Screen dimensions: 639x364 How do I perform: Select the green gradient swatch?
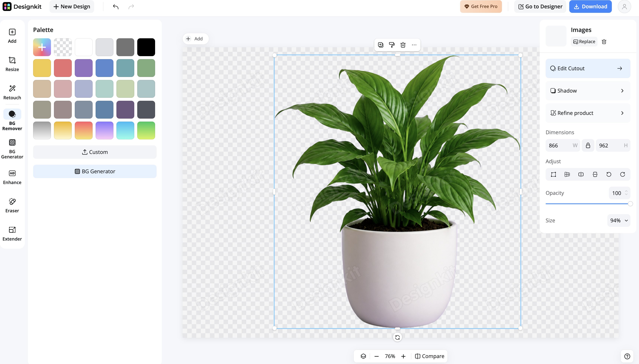point(146,131)
